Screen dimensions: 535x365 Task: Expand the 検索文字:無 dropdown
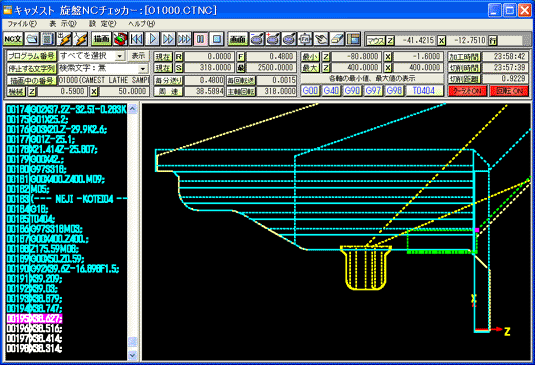[x=143, y=69]
